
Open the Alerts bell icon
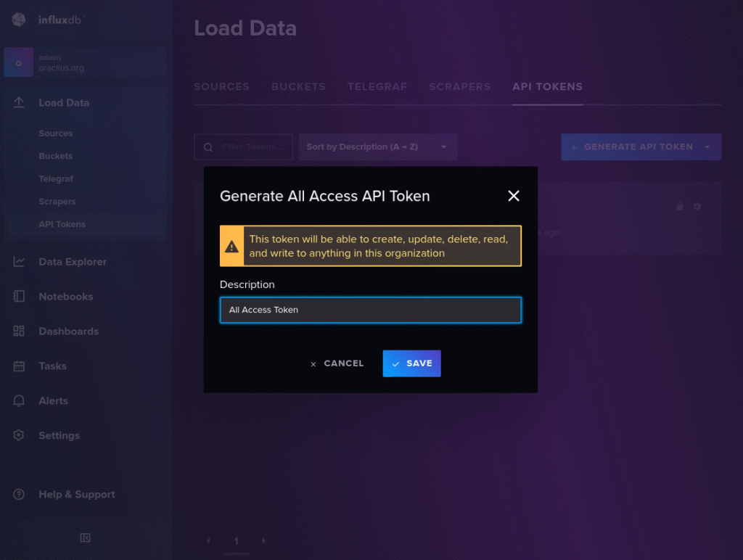19,401
